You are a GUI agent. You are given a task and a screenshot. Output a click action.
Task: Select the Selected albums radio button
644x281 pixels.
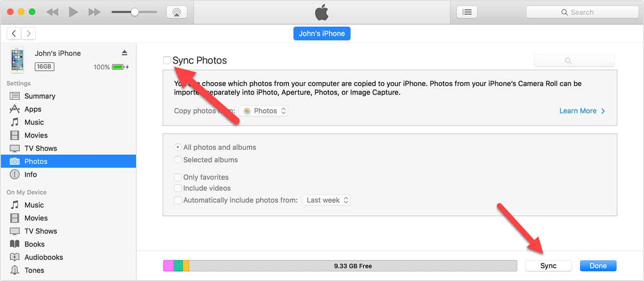click(x=178, y=160)
